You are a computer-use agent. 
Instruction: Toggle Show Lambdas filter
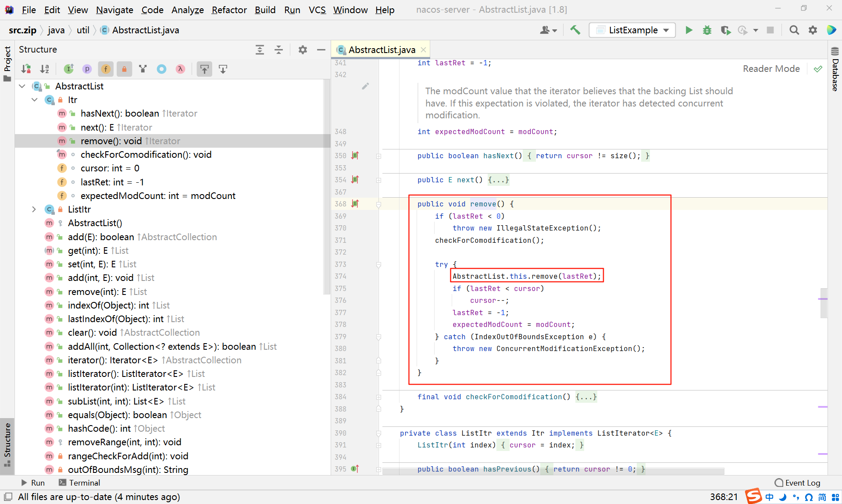180,69
